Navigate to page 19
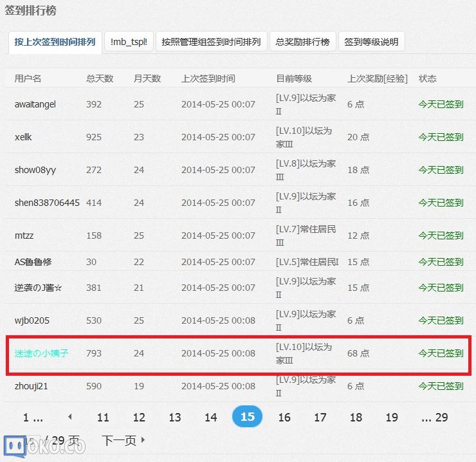 pyautogui.click(x=392, y=418)
